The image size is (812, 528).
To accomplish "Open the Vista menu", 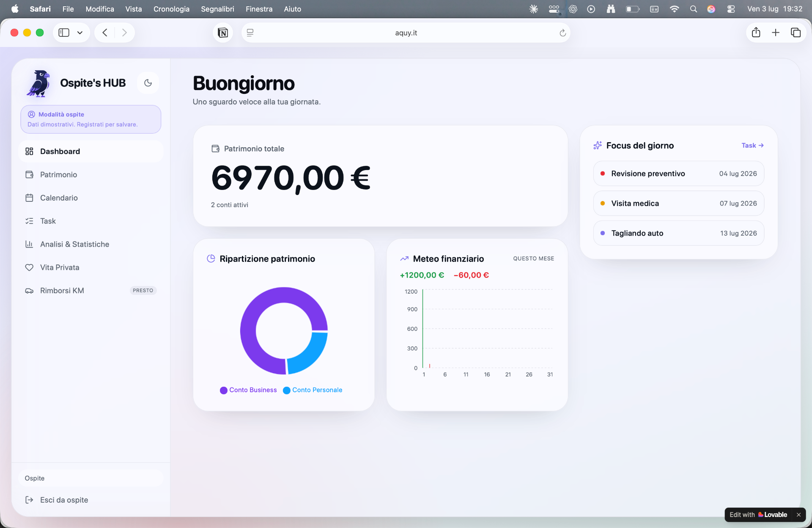I will [x=134, y=9].
